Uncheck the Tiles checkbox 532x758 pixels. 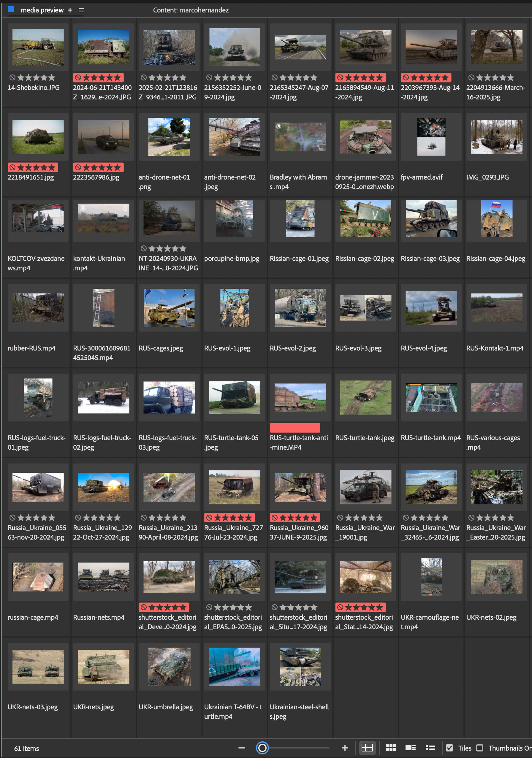point(449,748)
